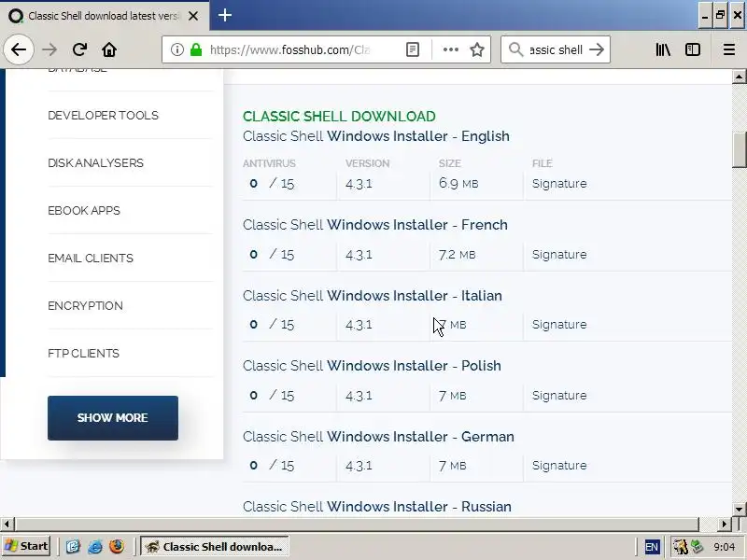The height and width of the screenshot is (560, 747).
Task: Launch Internet Explorer from quick launch
Action: tap(95, 546)
